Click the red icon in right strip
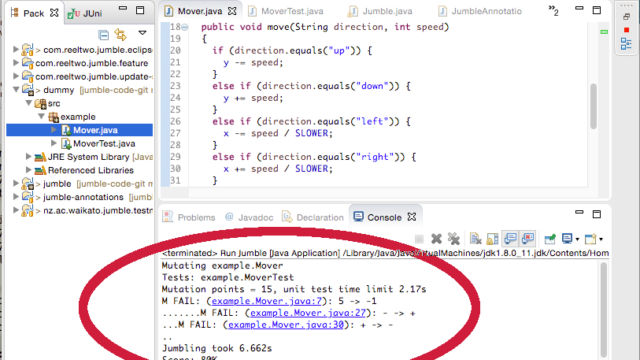This screenshot has height=360, width=640. (626, 30)
